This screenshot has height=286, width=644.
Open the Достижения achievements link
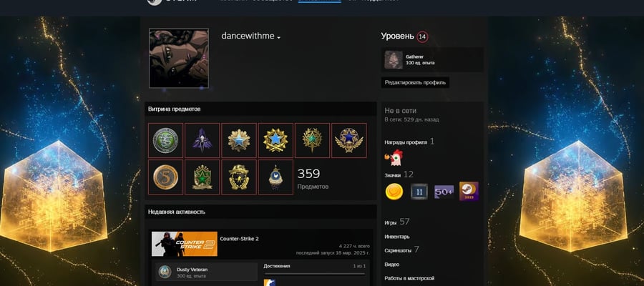point(277,266)
